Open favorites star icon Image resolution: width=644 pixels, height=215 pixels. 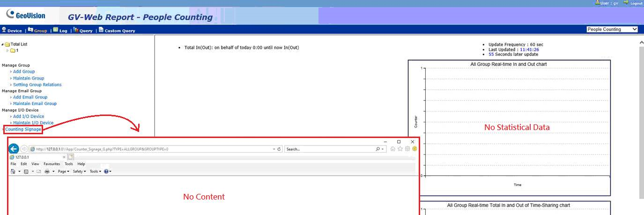pos(400,149)
